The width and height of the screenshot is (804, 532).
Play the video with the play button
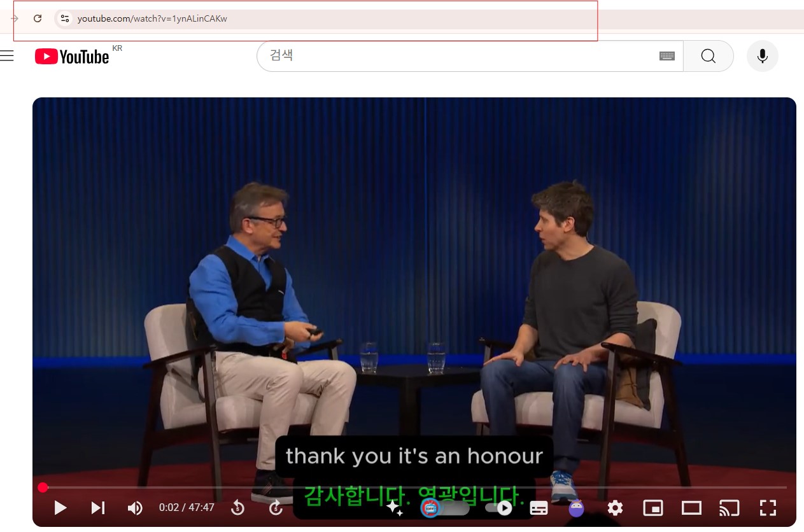pos(60,508)
